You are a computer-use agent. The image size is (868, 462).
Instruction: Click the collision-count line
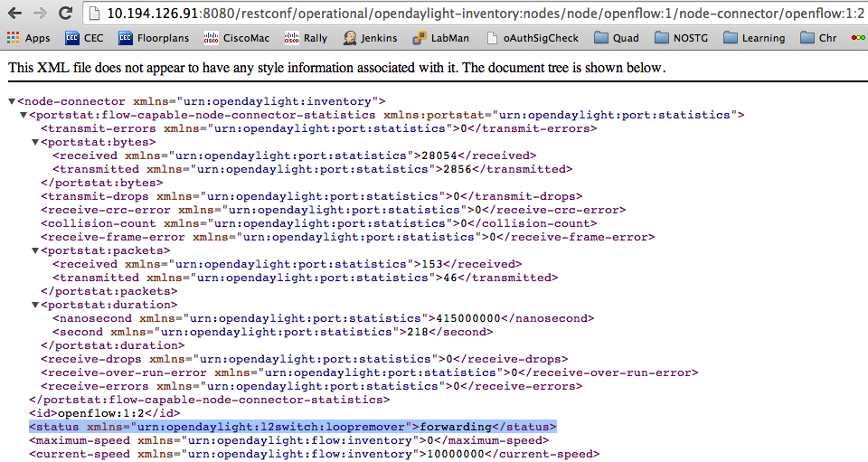319,223
